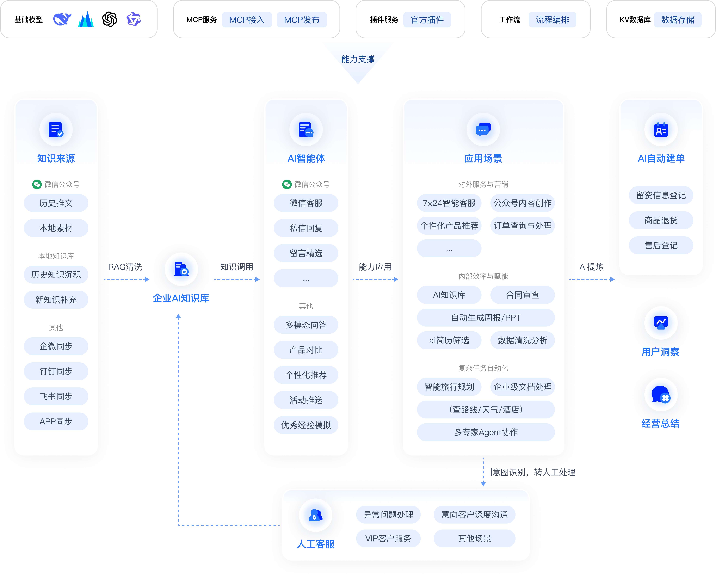Image resolution: width=716 pixels, height=588 pixels.
Task: Click the 知识来源 document icon
Action: coord(56,129)
